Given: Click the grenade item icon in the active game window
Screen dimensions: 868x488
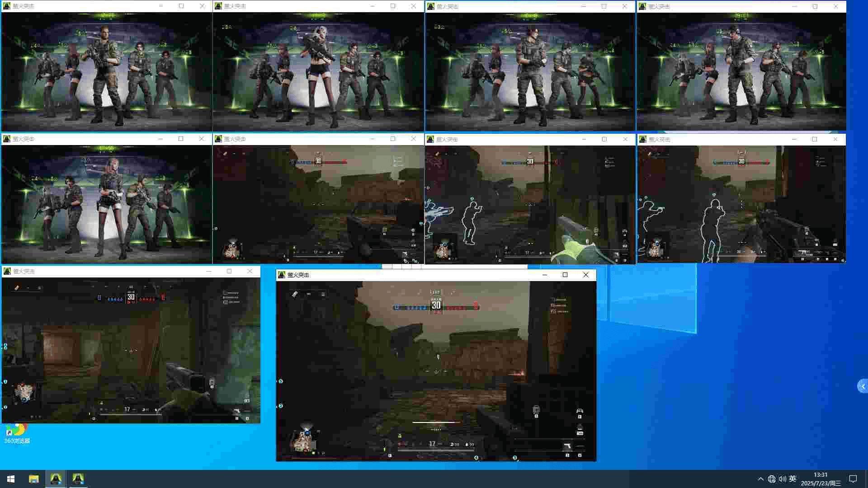Looking at the screenshot, I should 536,410.
